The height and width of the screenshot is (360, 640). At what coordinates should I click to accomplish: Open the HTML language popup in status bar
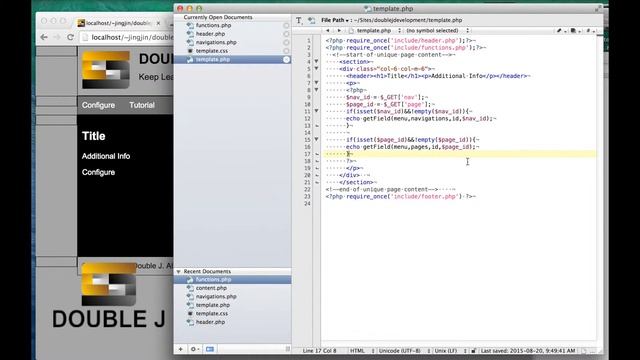[362, 351]
